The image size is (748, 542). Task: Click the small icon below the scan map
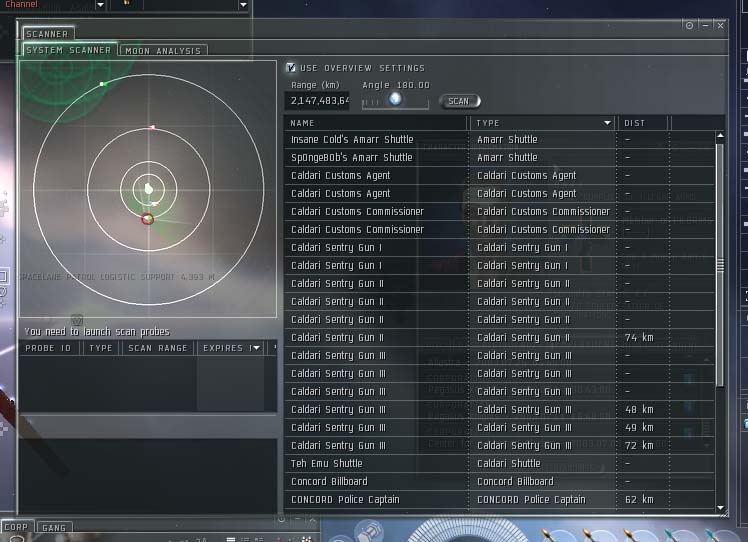(x=77, y=320)
